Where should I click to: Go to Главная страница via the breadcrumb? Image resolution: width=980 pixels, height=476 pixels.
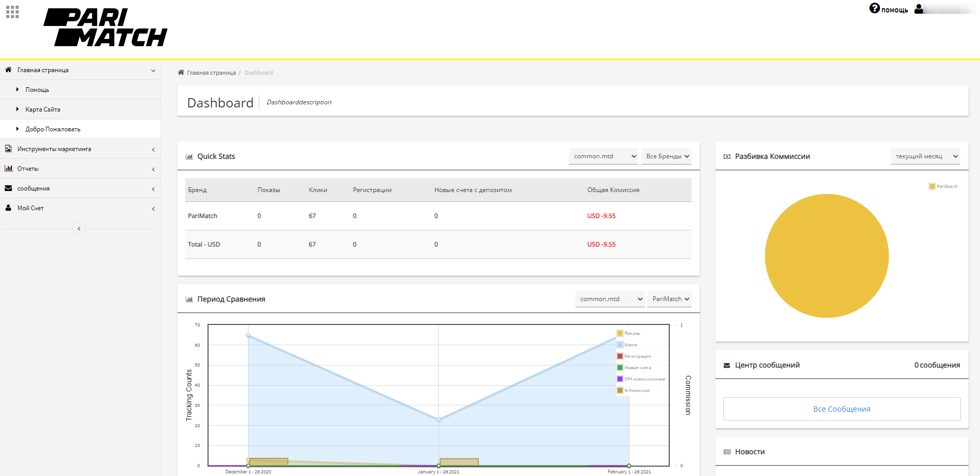click(x=211, y=73)
